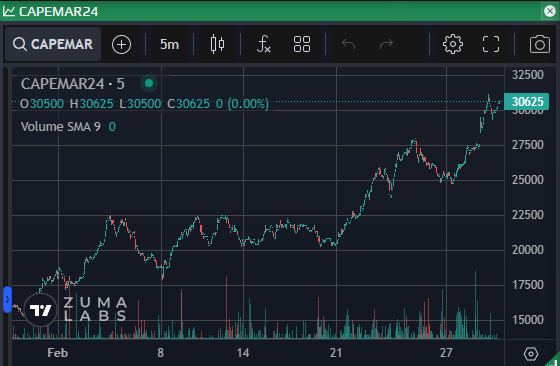
Task: Click the TradingView logo
Action: tap(40, 310)
